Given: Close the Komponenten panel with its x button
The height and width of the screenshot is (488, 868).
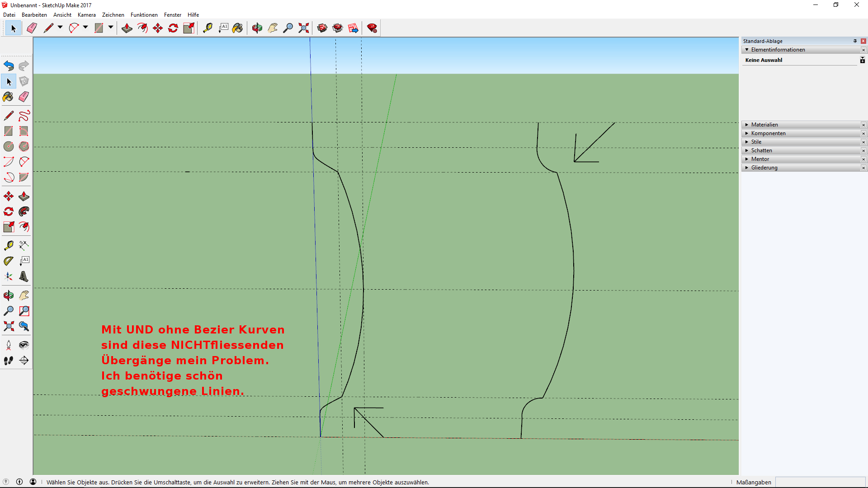Looking at the screenshot, I should coord(863,133).
